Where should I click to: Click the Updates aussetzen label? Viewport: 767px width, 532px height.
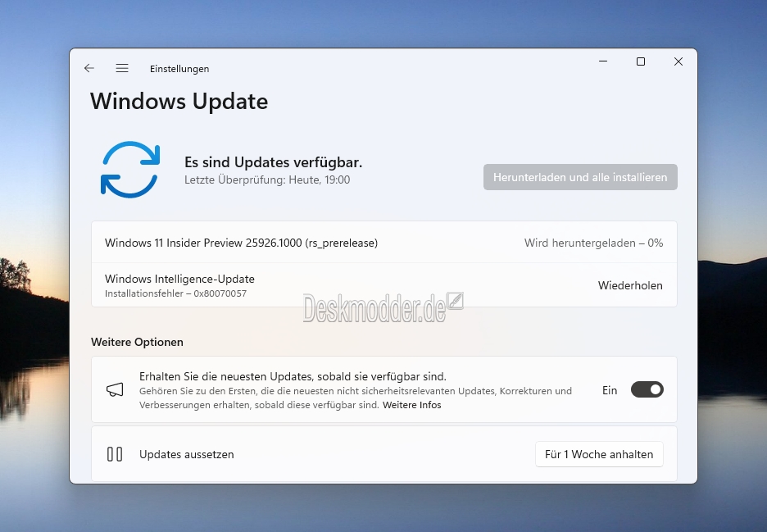tap(186, 454)
